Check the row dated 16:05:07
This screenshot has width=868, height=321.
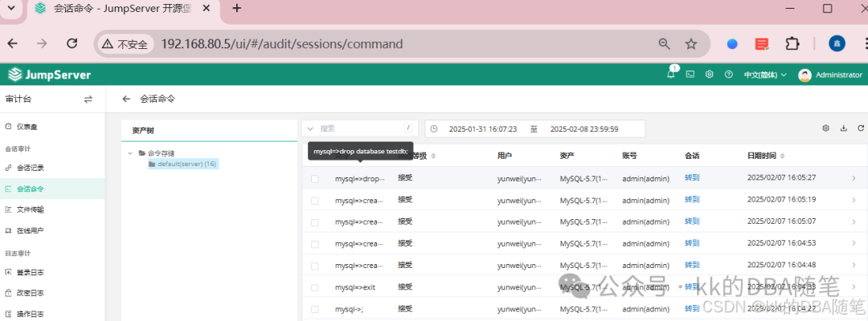pos(314,222)
